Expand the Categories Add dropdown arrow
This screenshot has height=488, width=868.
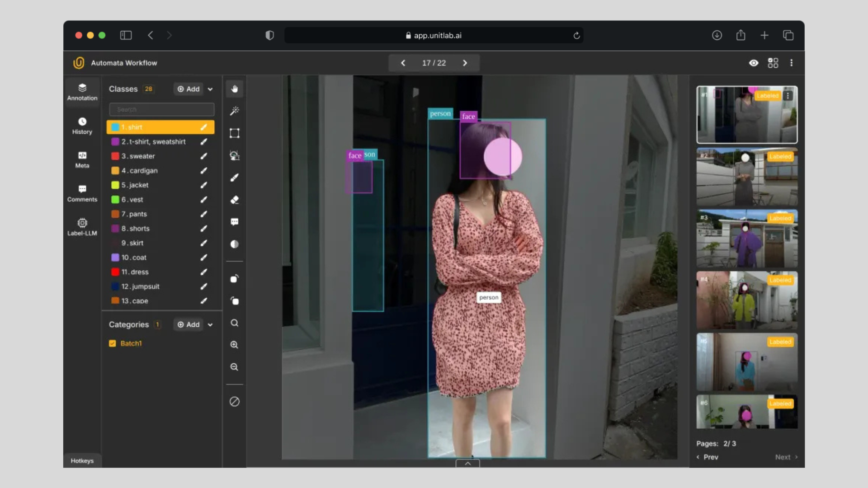coord(210,325)
